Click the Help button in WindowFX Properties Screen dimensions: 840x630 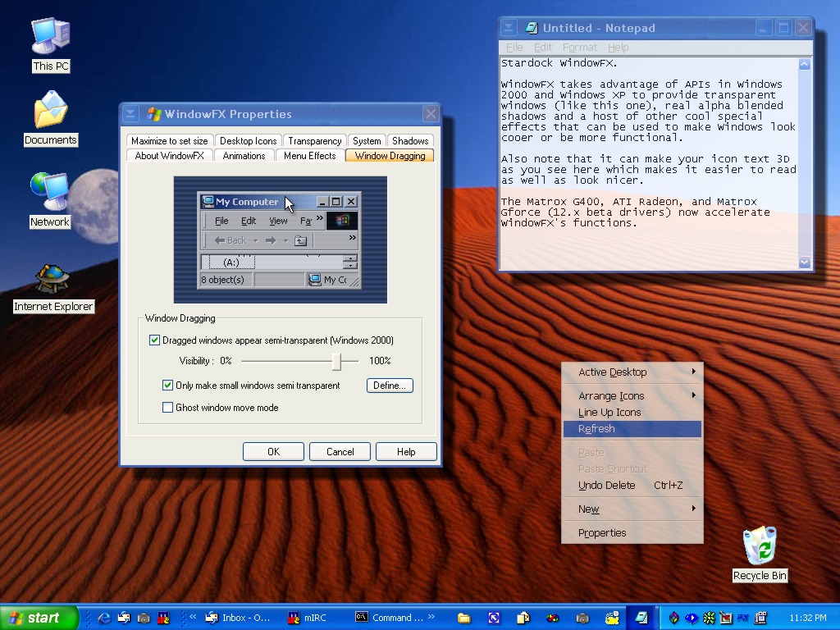point(406,452)
